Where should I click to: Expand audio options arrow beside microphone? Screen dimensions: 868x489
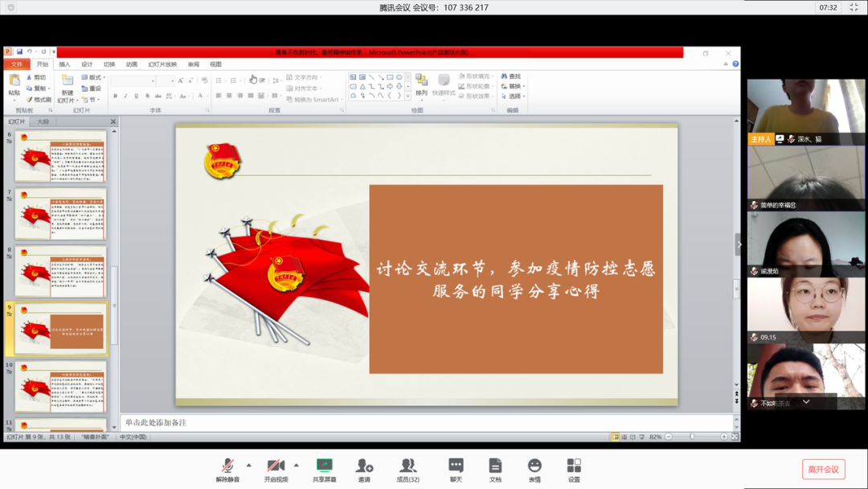pyautogui.click(x=248, y=465)
